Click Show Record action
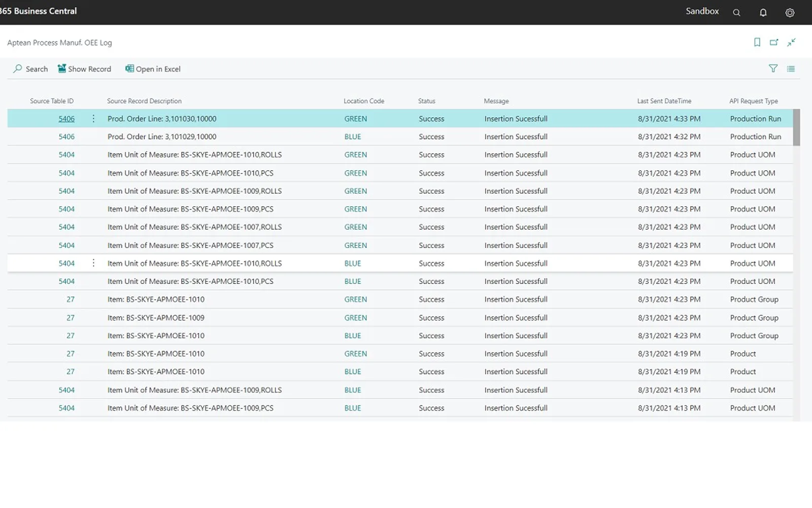Image resolution: width=812 pixels, height=508 pixels. coord(84,69)
